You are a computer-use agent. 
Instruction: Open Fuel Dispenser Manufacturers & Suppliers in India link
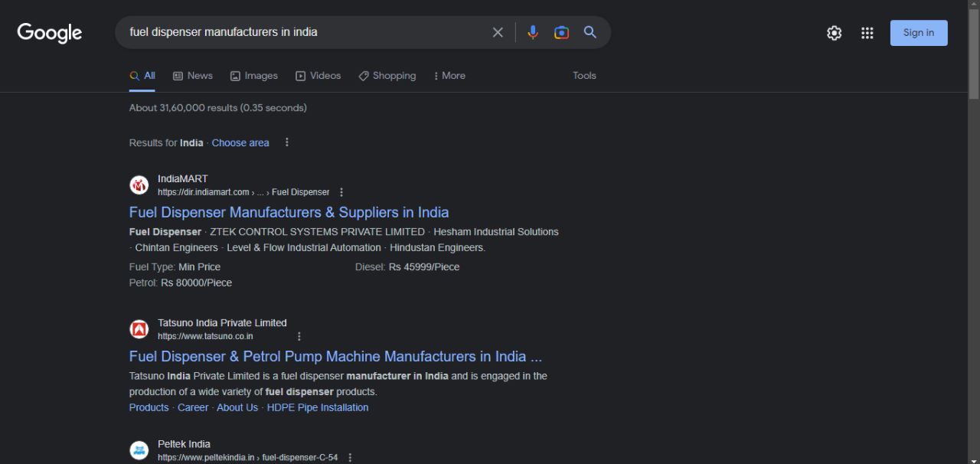[x=289, y=212]
